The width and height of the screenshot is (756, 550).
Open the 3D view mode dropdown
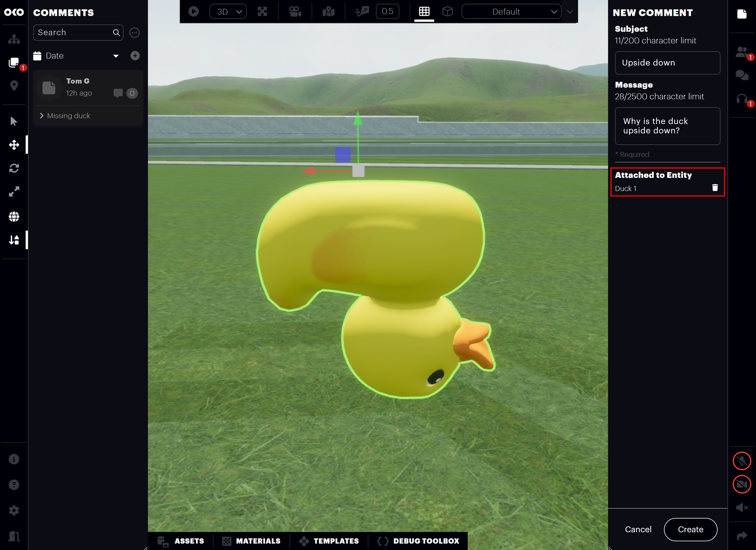pyautogui.click(x=228, y=12)
